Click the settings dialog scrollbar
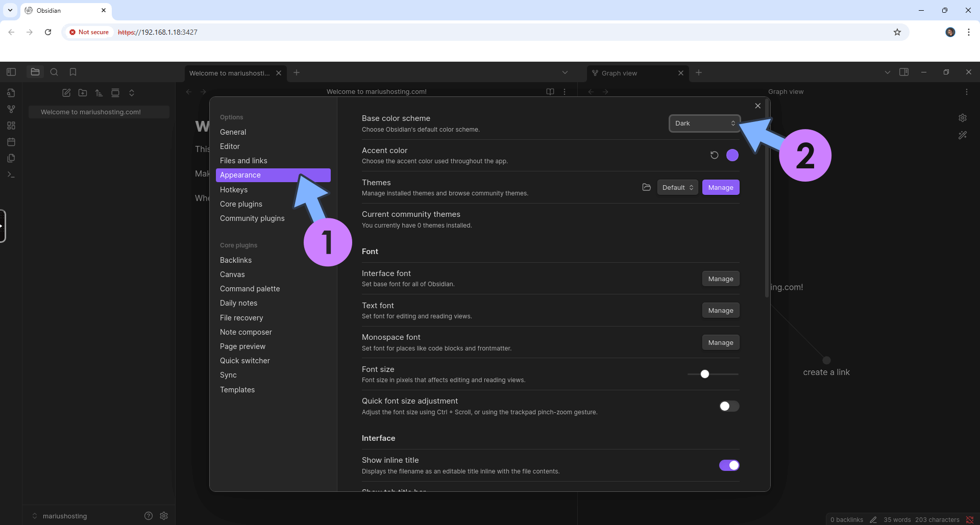Screen dimensions: 980x525 coord(767,199)
